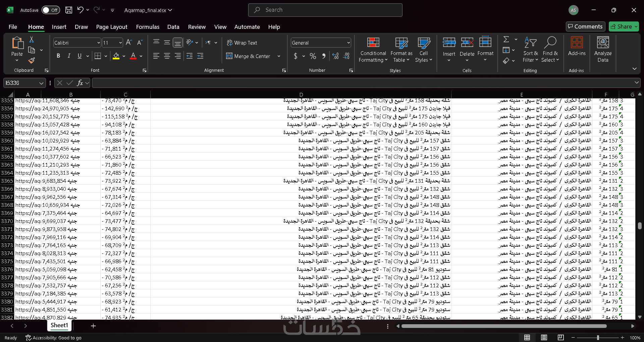Click the Undo arrow icon
The height and width of the screenshot is (342, 644).
(80, 10)
